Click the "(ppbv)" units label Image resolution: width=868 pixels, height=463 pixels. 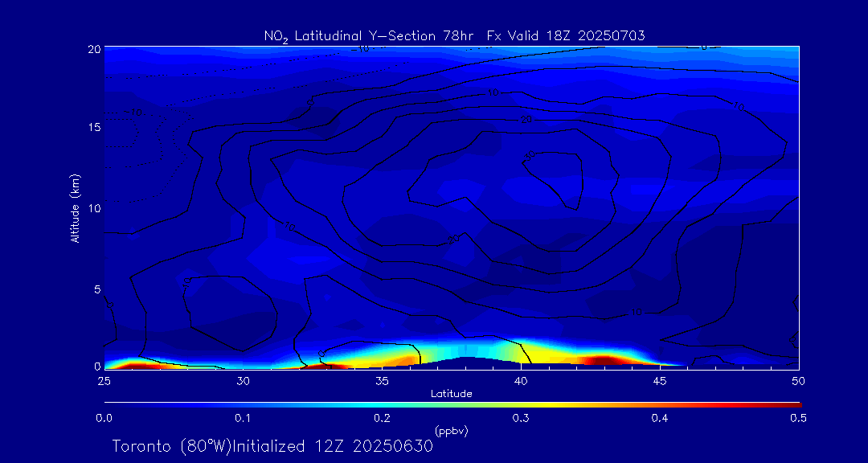click(451, 430)
